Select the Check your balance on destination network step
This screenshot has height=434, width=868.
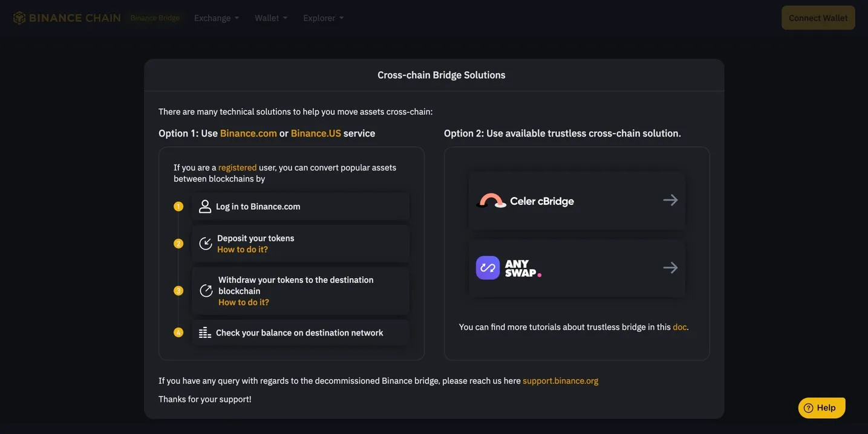tap(301, 332)
